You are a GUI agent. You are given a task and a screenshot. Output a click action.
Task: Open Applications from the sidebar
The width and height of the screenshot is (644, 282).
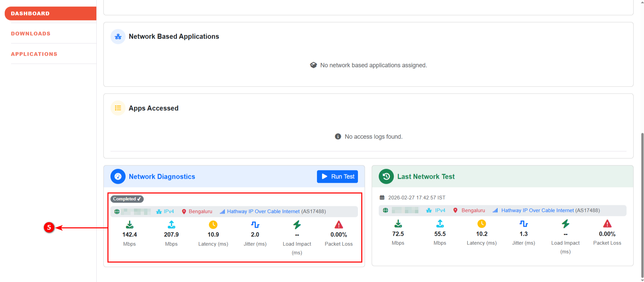click(34, 54)
